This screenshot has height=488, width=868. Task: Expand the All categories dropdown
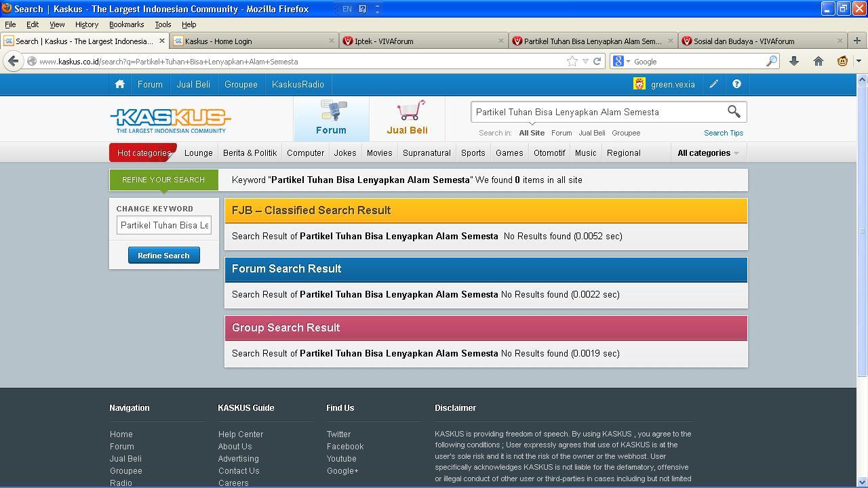coord(708,152)
